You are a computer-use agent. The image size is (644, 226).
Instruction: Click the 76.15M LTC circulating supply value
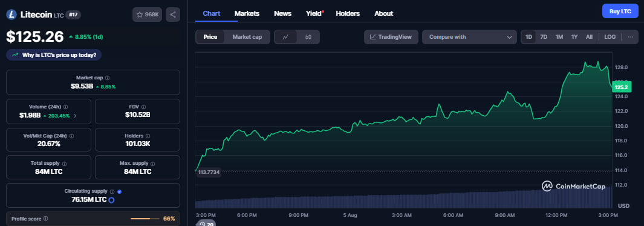pos(89,200)
